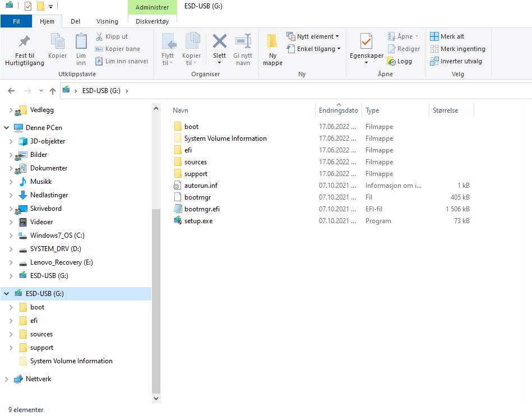This screenshot has height=416, width=532.
Task: Click the Slett red X icon
Action: coord(220,41)
